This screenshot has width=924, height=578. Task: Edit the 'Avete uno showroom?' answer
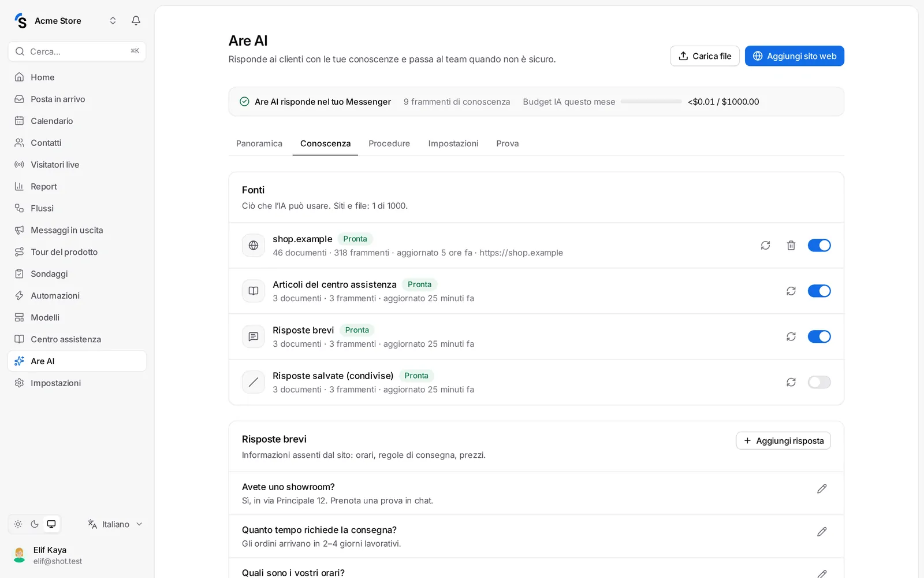pos(822,489)
